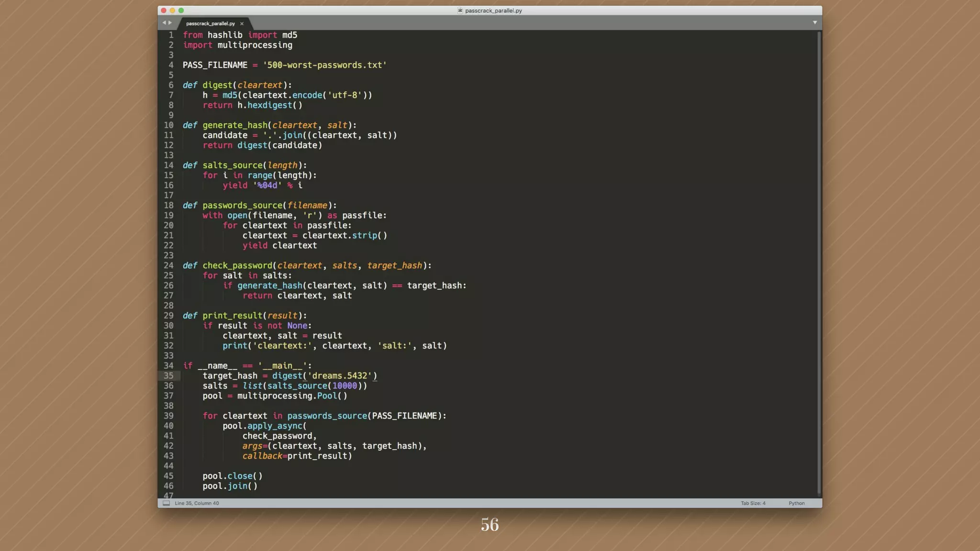Click 'candidate' on line 11
Screen dimensions: 980x551
[x=225, y=135]
